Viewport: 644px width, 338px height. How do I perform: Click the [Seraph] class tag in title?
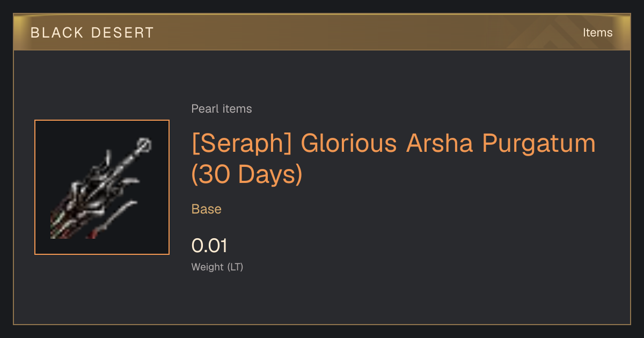(243, 144)
